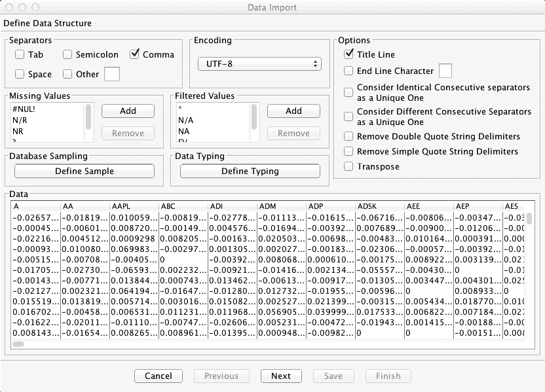This screenshot has height=392, width=545.
Task: Click Next to continue import
Action: (x=281, y=376)
